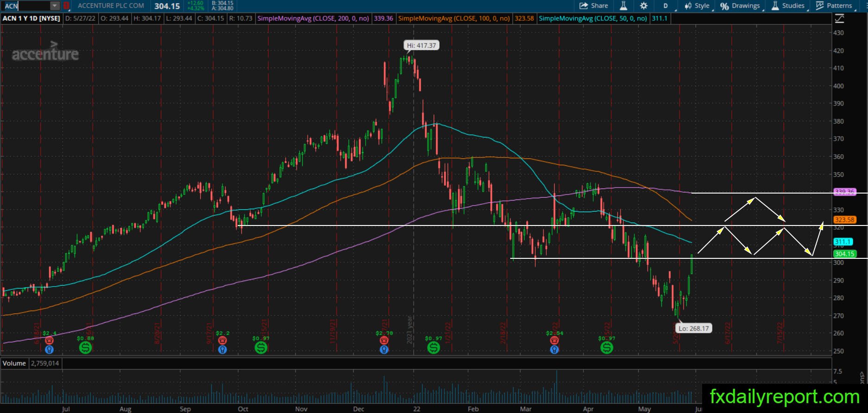The image size is (868, 413).
Task: Click the red symbol link icon
Action: point(66,6)
